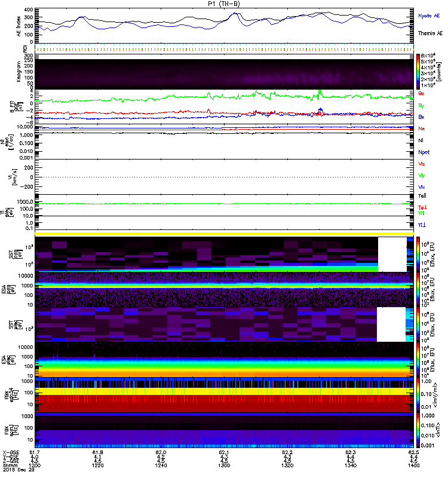Pick the FBK nT color bar
Screen dimensions: 448x478
click(x=418, y=430)
